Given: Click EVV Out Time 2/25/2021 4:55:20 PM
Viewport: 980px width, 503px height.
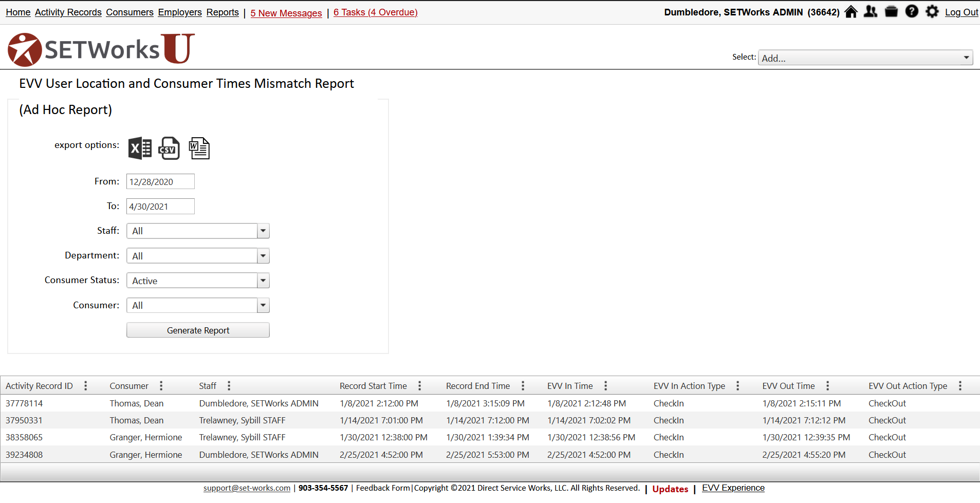Looking at the screenshot, I should point(804,455).
